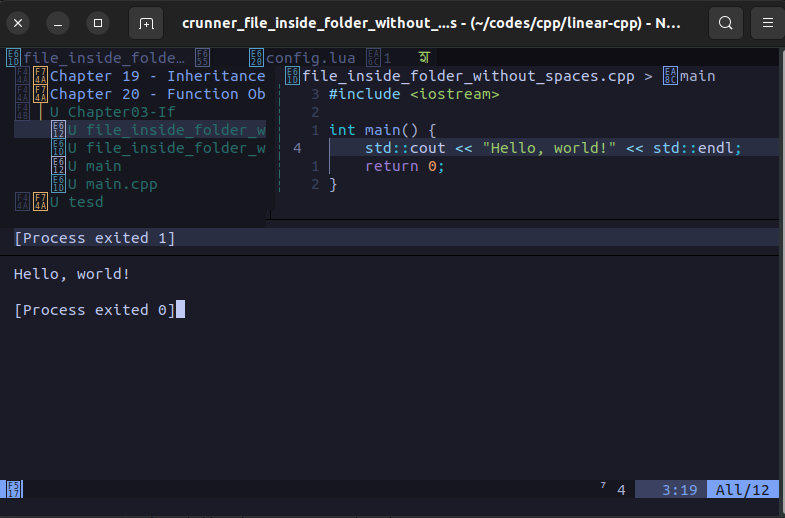Minimize the terminal window
Image resolution: width=785 pixels, height=518 pixels.
pyautogui.click(x=58, y=23)
